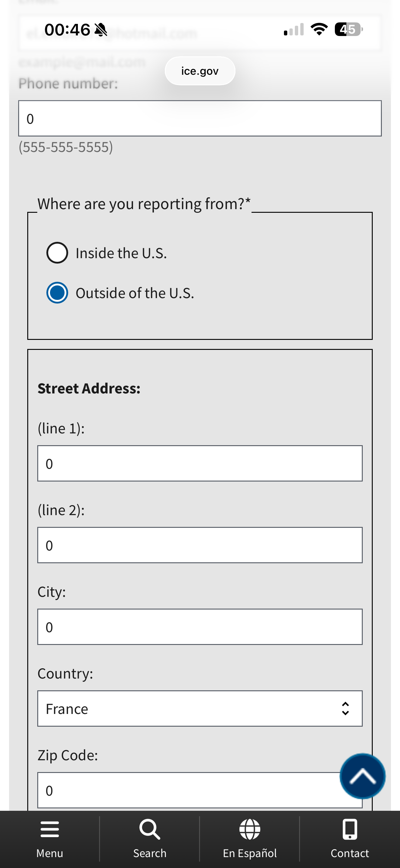Viewport: 400px width, 868px height.
Task: Select the Outside of the U.S. radio
Action: click(57, 292)
